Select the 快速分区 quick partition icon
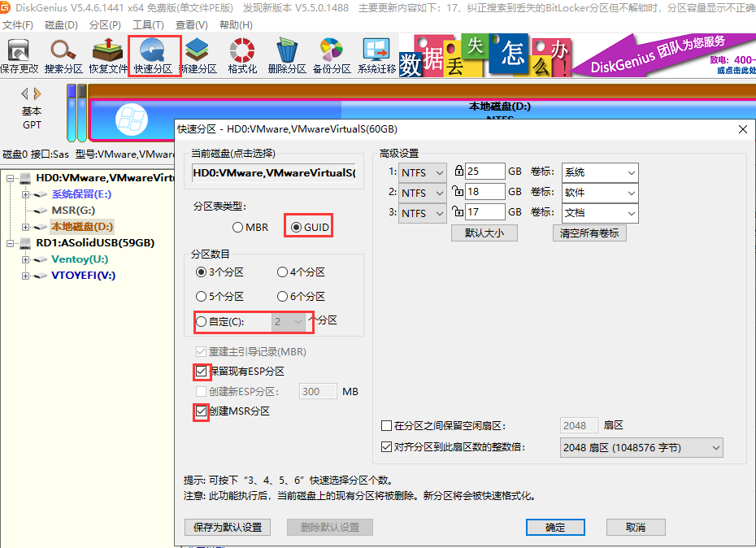This screenshot has height=548, width=756. point(154,56)
